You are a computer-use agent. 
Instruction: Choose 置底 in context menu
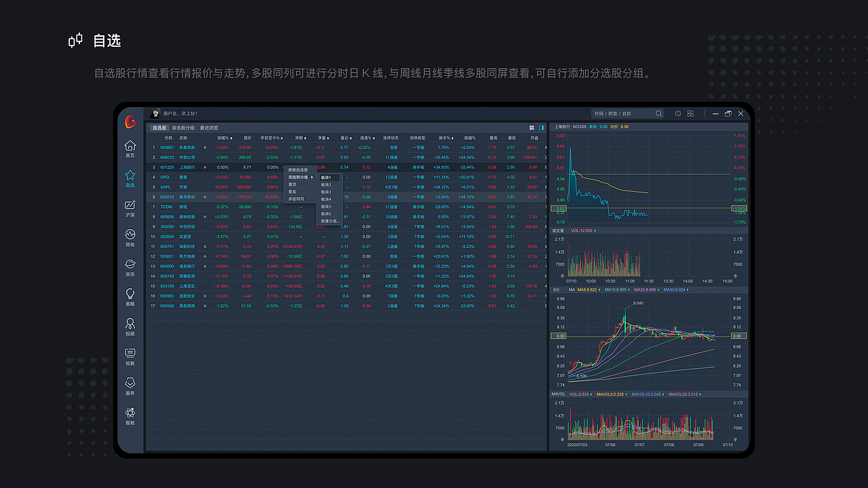[x=292, y=192]
